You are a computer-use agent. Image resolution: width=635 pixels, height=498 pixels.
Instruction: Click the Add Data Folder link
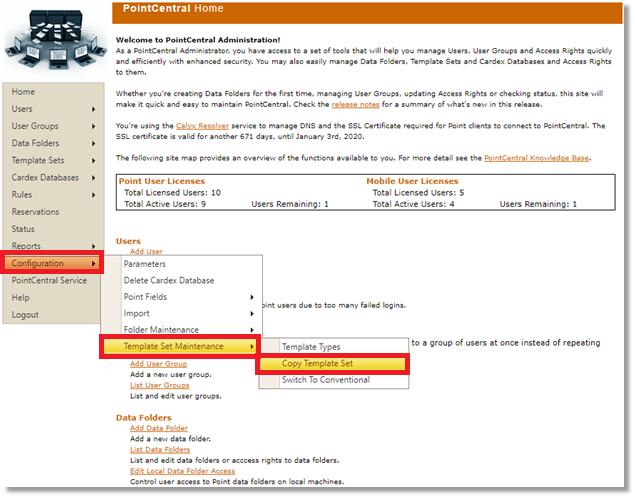159,428
